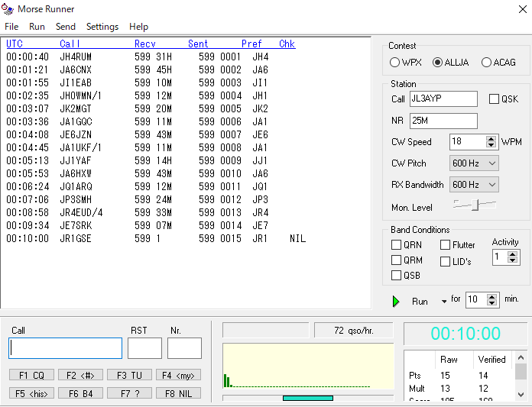Click the UTC column header
Image resolution: width=532 pixels, height=407 pixels.
15,44
